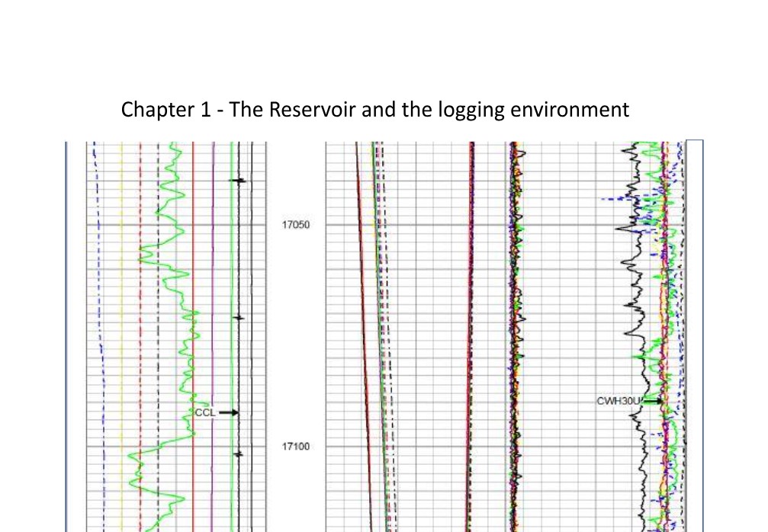Click the straight red vertical line in the center track

point(472,305)
